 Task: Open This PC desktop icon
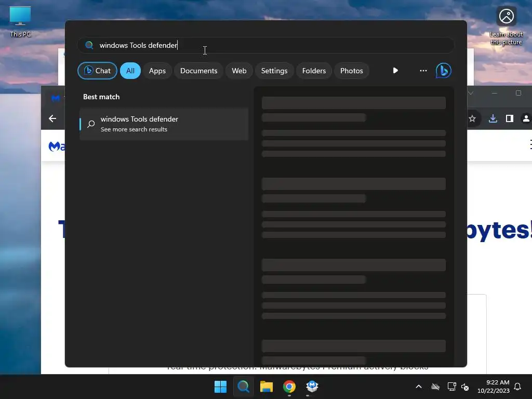tap(20, 22)
